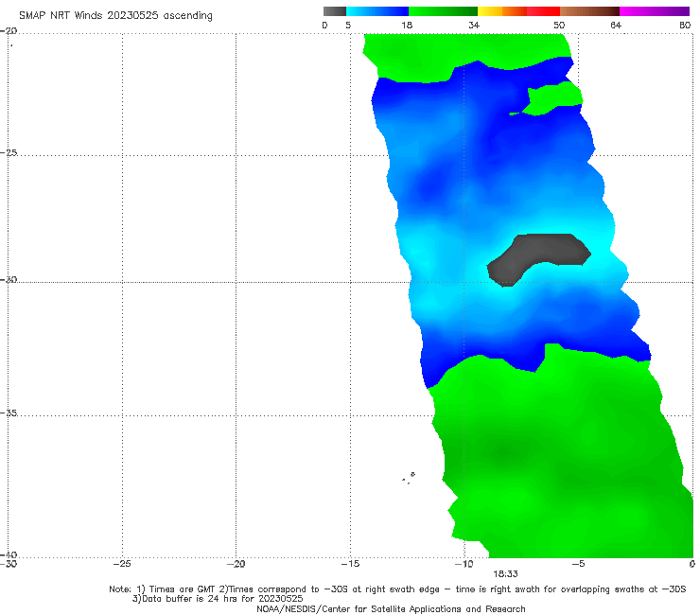Click the 'NOAA/NESDIS/Center for Satellite Applications and Research' credit

391,608
